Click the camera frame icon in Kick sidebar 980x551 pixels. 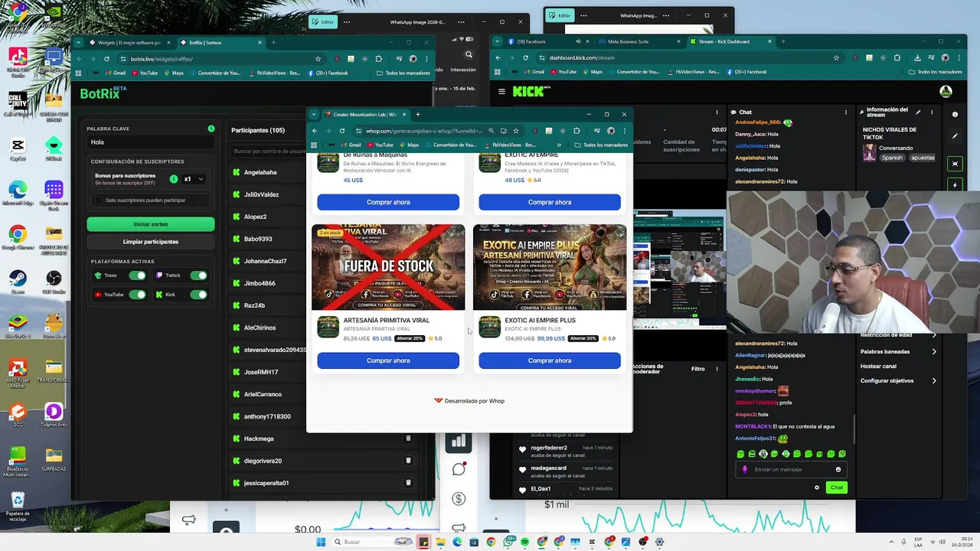(x=955, y=164)
